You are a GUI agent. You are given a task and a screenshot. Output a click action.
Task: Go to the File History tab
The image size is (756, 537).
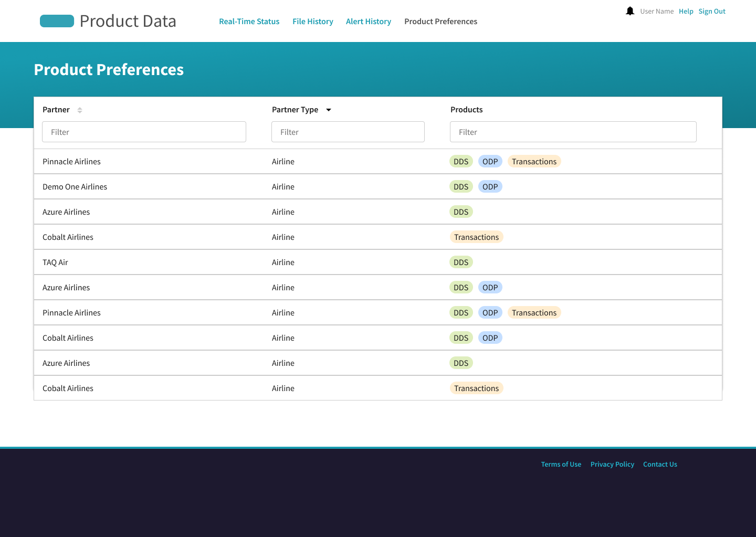pyautogui.click(x=313, y=22)
